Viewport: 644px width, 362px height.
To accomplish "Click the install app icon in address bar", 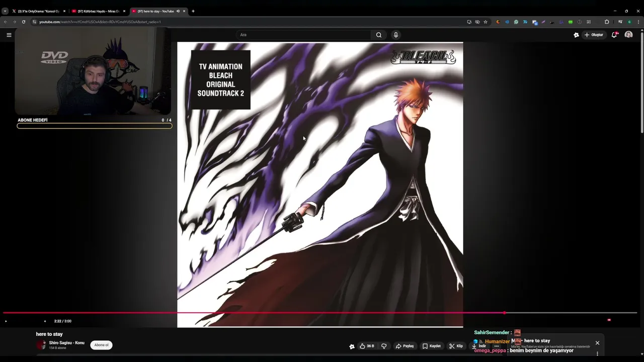I will coord(469,22).
